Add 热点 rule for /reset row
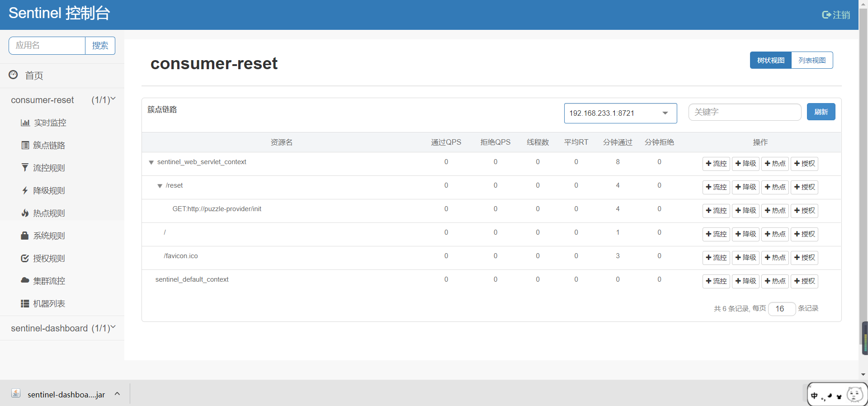This screenshot has height=406, width=868. 775,187
